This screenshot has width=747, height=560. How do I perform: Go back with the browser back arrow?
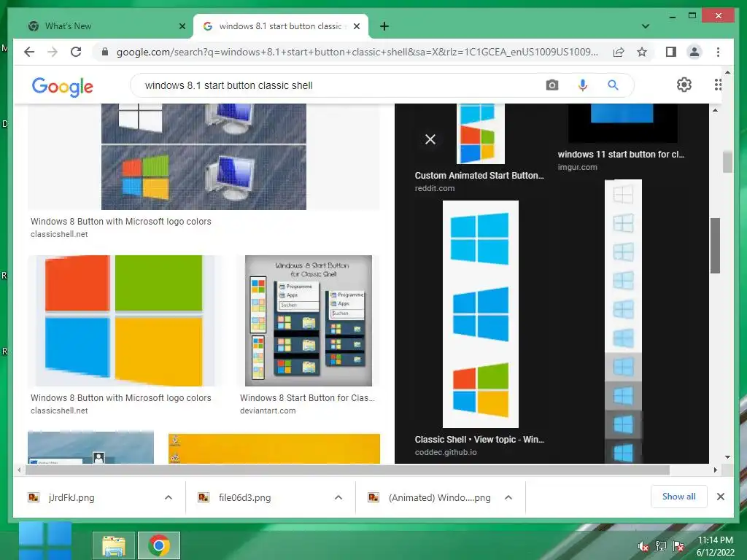(x=29, y=52)
